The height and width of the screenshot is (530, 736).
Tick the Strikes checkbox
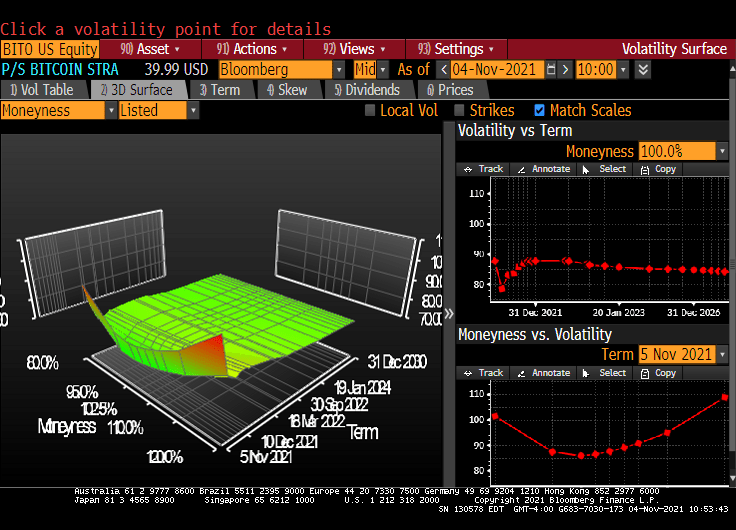pyautogui.click(x=460, y=111)
